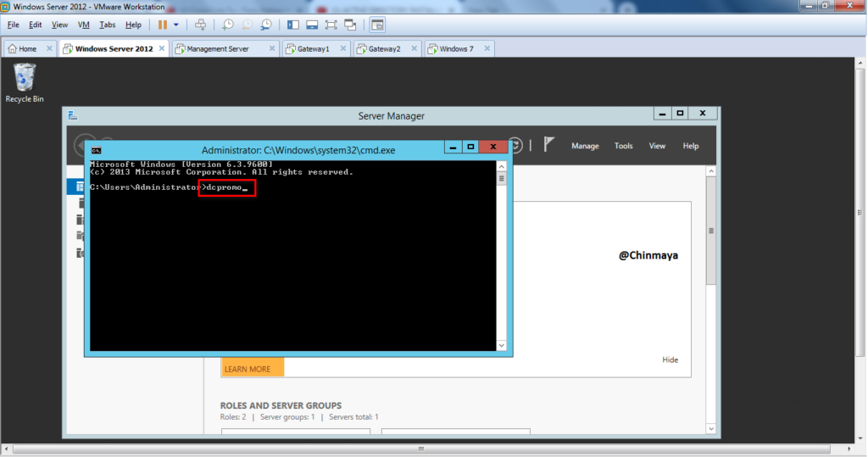Close the Management Server tab
The image size is (868, 457).
click(x=272, y=48)
